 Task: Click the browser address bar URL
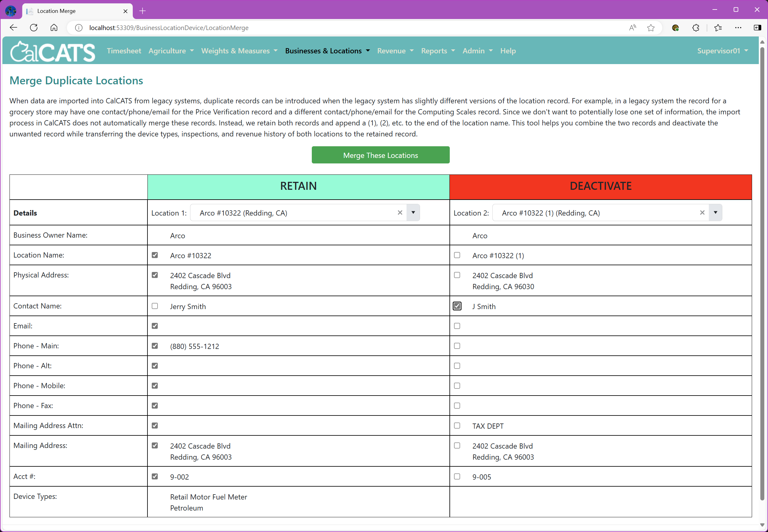point(169,28)
